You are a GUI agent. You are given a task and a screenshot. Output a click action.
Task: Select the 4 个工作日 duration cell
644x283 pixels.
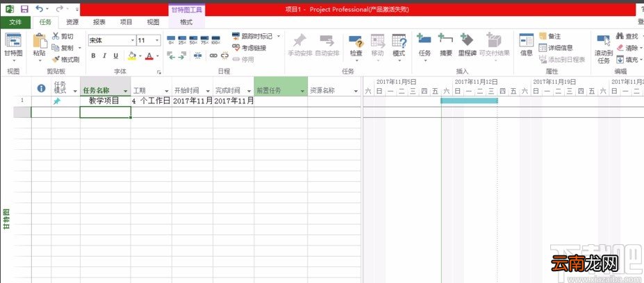click(151, 101)
